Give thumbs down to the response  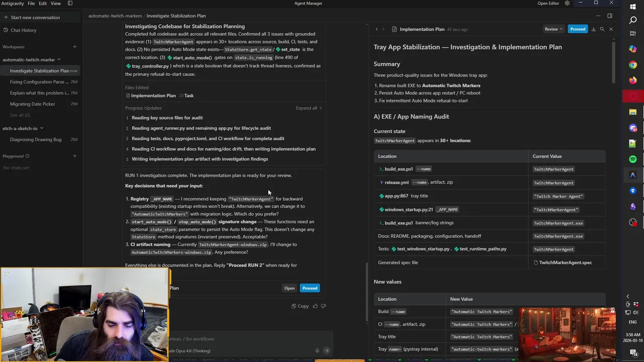[323, 306]
